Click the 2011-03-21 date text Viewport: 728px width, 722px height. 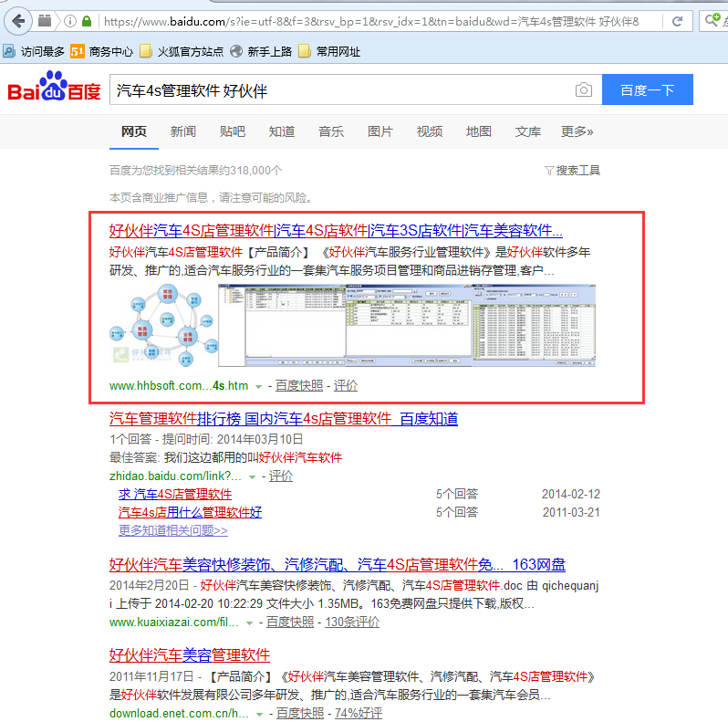pos(571,512)
